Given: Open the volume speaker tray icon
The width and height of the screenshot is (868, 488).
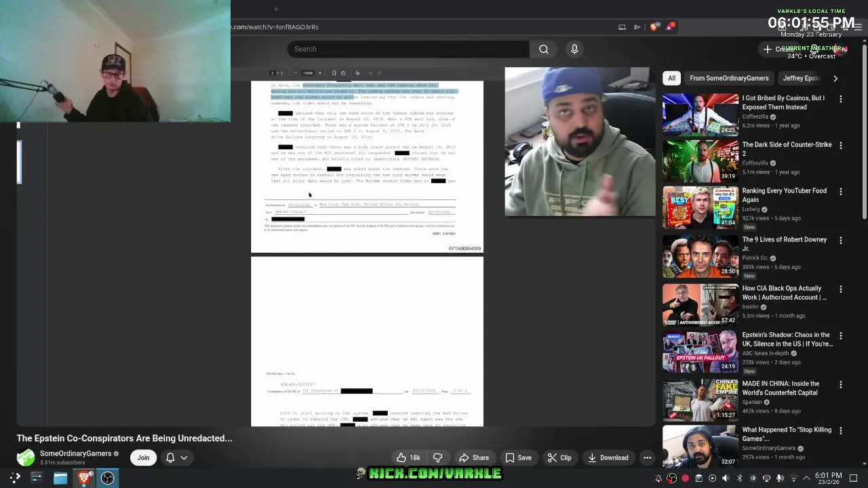Looking at the screenshot, I should [726, 479].
